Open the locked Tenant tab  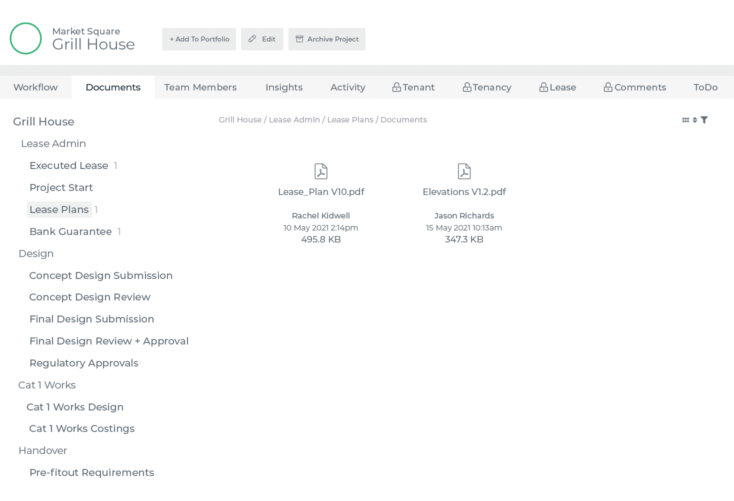tap(413, 88)
